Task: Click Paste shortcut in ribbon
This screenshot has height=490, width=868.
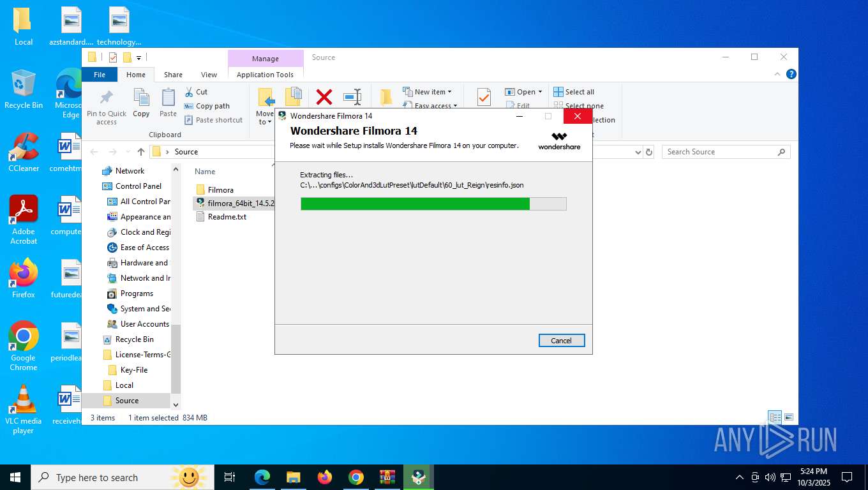Action: (x=214, y=120)
